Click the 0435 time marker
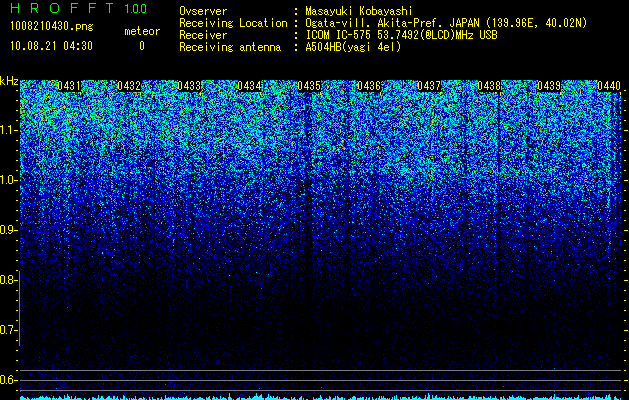 309,86
